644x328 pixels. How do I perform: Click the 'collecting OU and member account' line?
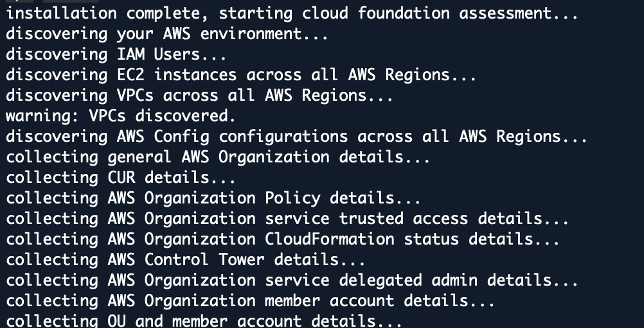click(204, 321)
